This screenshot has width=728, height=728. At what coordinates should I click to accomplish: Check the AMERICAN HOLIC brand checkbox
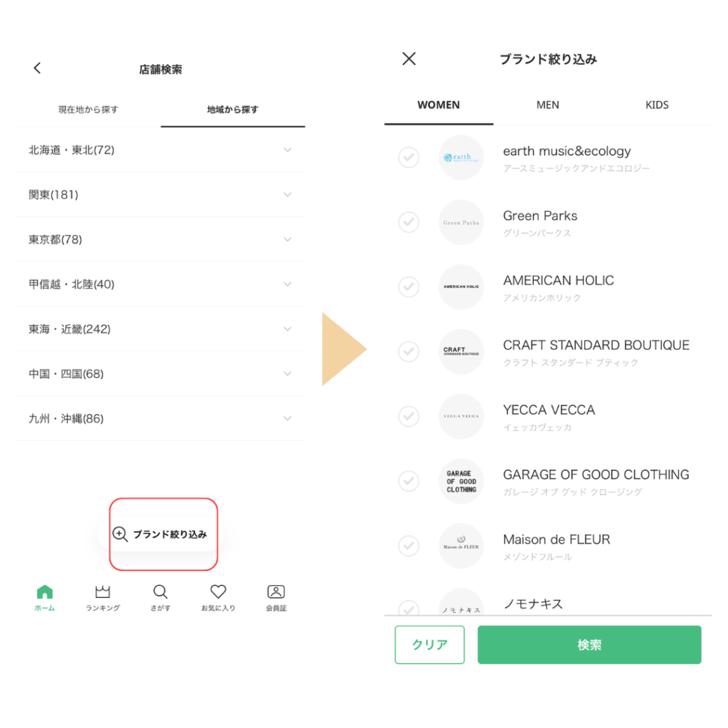tap(409, 287)
